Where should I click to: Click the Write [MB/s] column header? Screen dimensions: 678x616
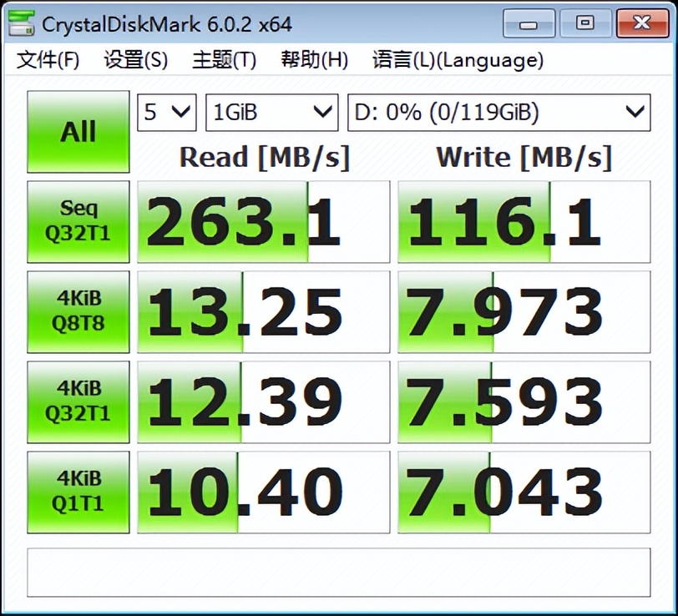point(524,156)
